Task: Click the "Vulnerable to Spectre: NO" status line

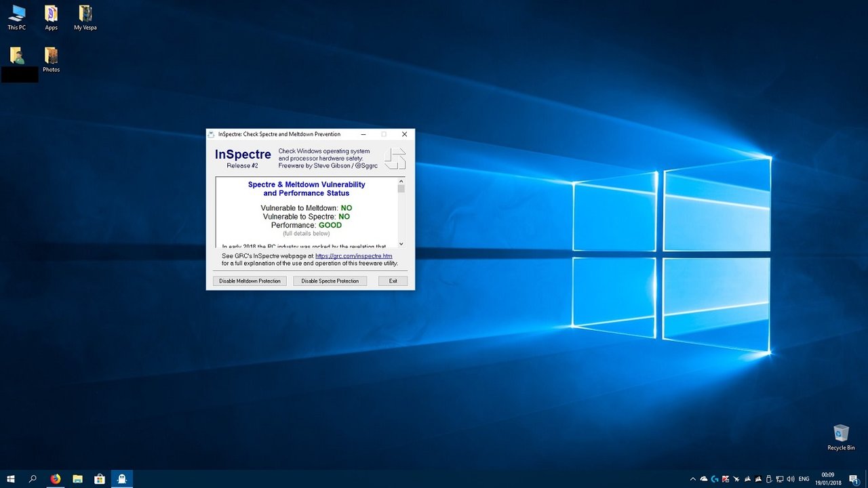Action: (x=307, y=216)
